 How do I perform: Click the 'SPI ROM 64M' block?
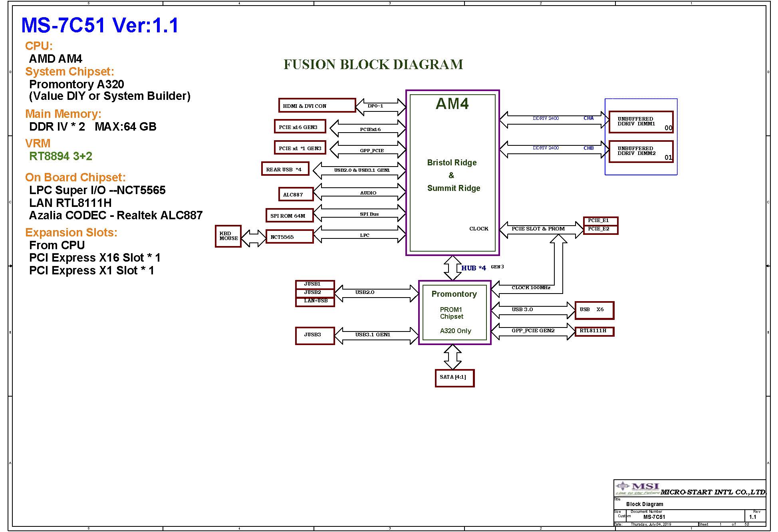pos(290,216)
